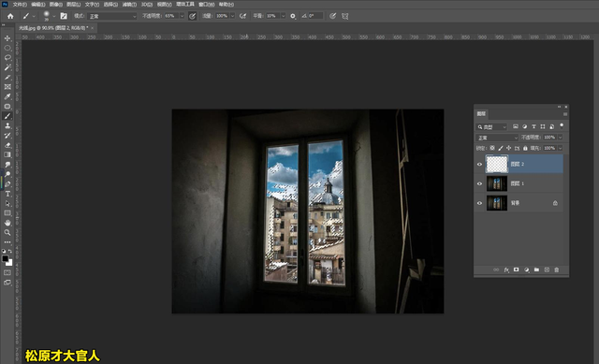Viewport: 599px width, 364px height.
Task: Delete layer with the trash icon
Action: click(x=557, y=269)
